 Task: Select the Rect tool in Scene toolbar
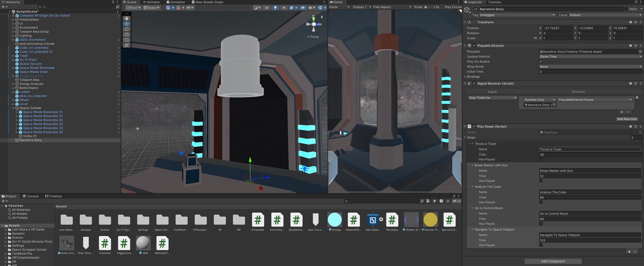(x=126, y=40)
